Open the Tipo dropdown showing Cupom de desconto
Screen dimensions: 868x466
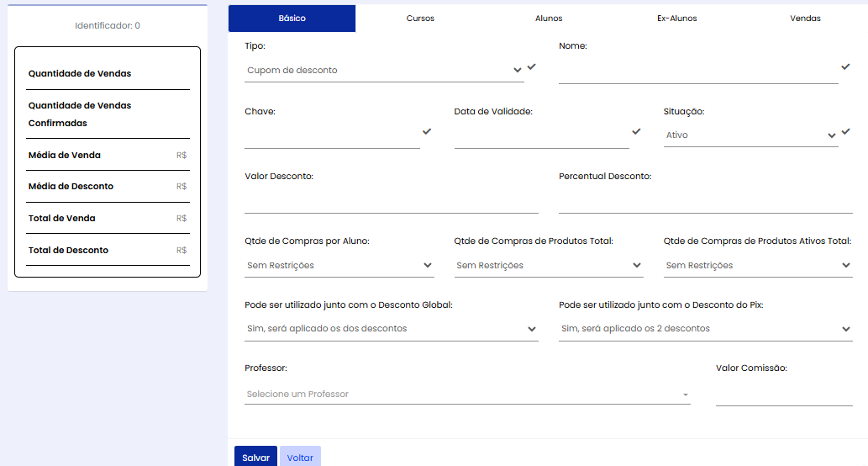point(384,71)
